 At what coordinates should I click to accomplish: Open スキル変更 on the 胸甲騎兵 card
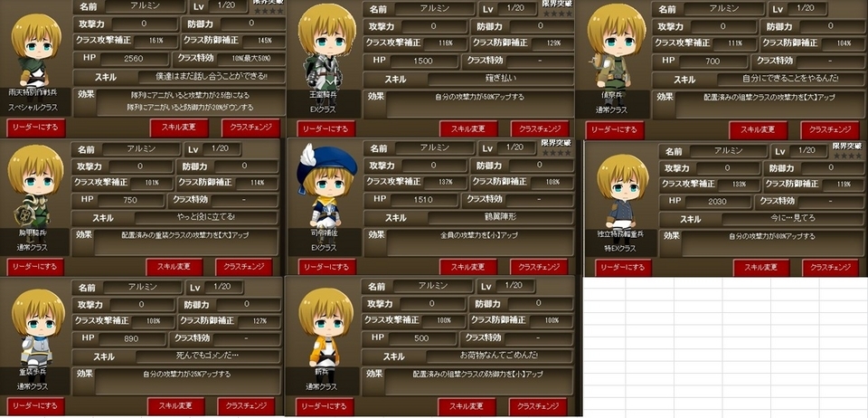coord(175,267)
